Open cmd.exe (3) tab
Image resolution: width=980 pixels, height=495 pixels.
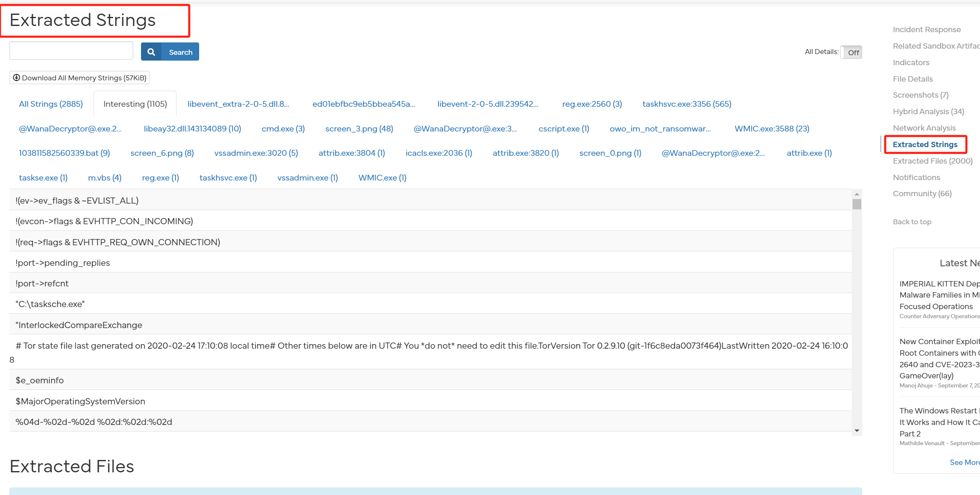(x=283, y=129)
